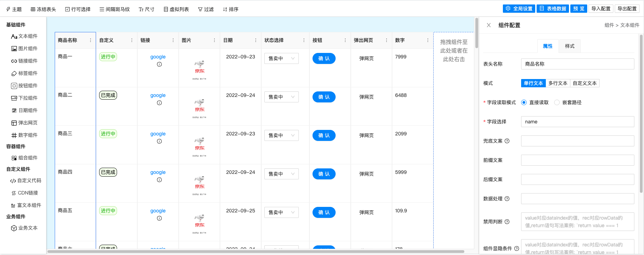Open the 售卖中 dropdown in 商品三 row
This screenshot has width=644, height=255.
tap(282, 135)
